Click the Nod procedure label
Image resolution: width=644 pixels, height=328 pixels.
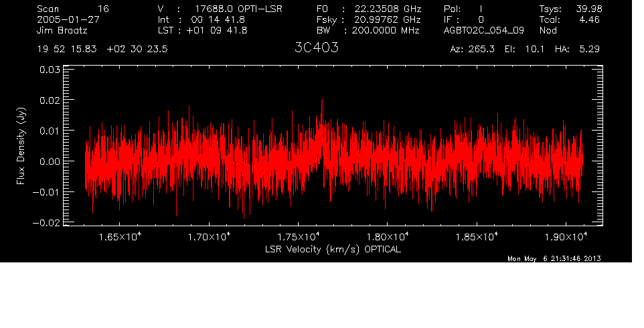pos(549,31)
